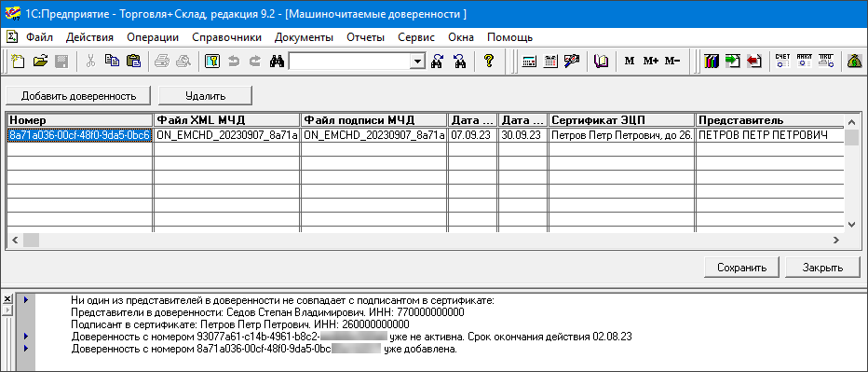Click the M memory button
868x372 pixels.
pyautogui.click(x=630, y=61)
